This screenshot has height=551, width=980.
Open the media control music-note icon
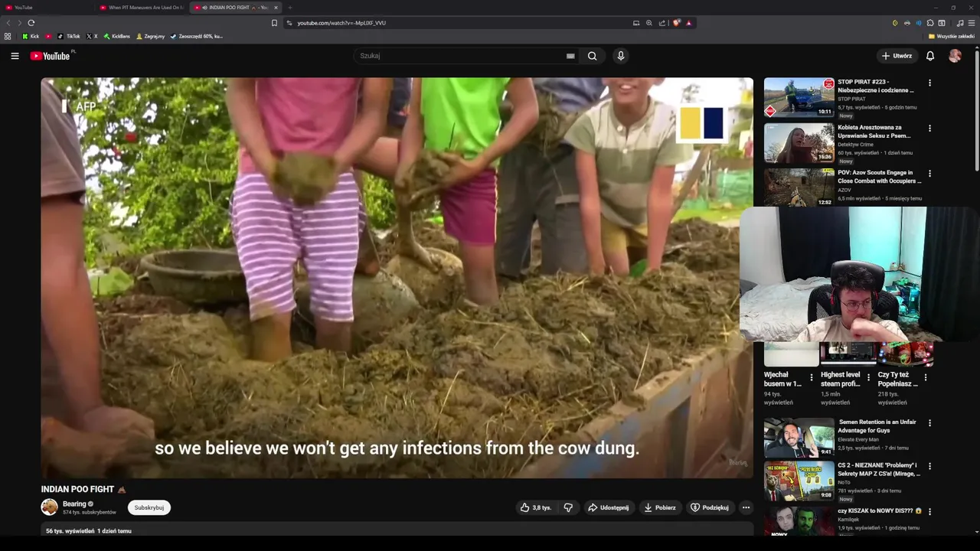(960, 23)
